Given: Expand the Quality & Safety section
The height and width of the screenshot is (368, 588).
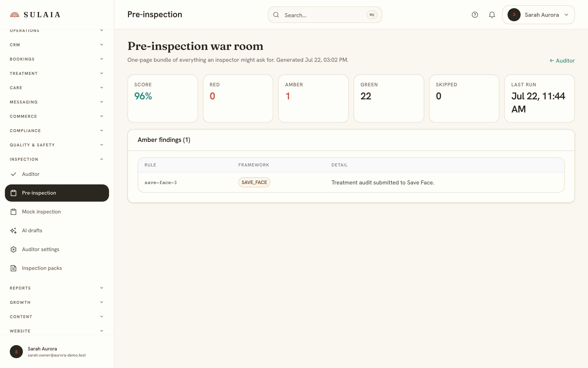Looking at the screenshot, I should coord(57,145).
